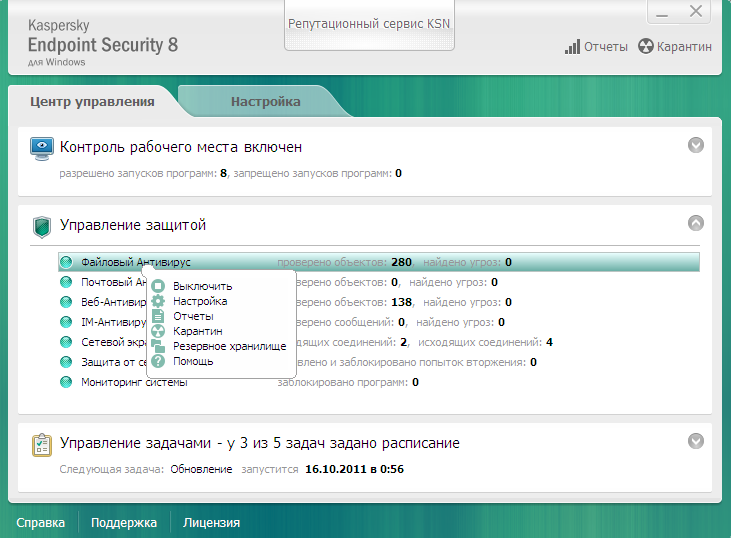The height and width of the screenshot is (538, 731).
Task: Click the Управление защитой heading text
Action: tap(133, 225)
